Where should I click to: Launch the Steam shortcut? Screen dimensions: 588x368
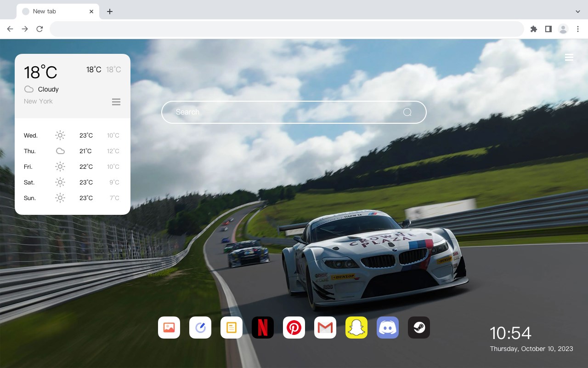coord(419,328)
